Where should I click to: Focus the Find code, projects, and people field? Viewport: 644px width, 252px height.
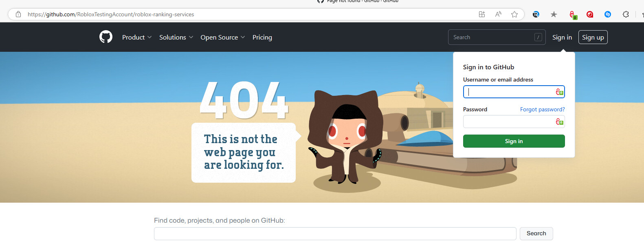coord(335,234)
